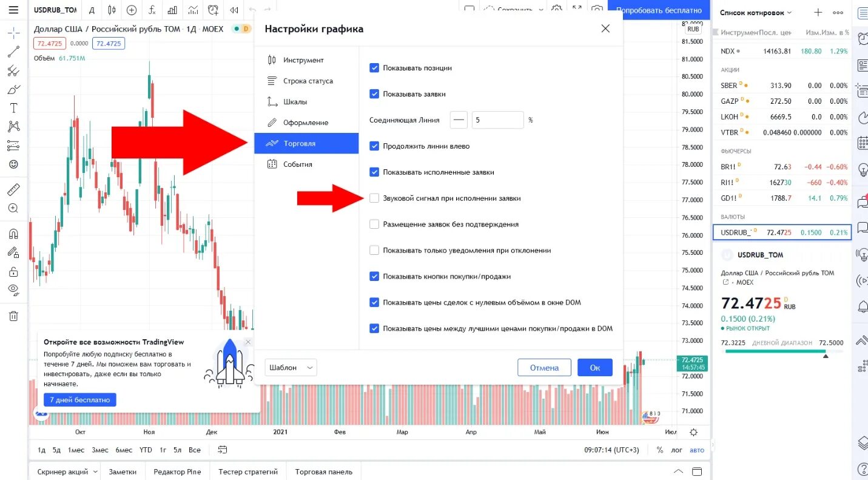Uncheck Показывать кнопки покупки/продажи

[x=374, y=276]
